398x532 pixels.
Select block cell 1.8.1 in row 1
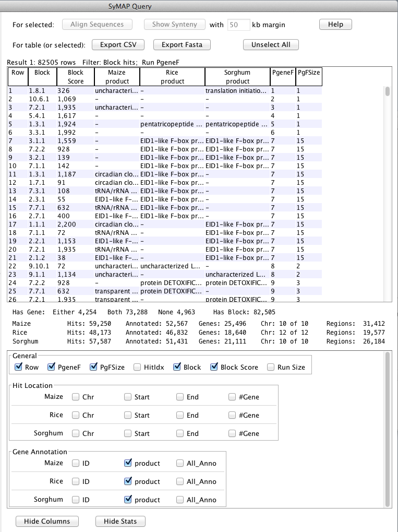[42, 91]
